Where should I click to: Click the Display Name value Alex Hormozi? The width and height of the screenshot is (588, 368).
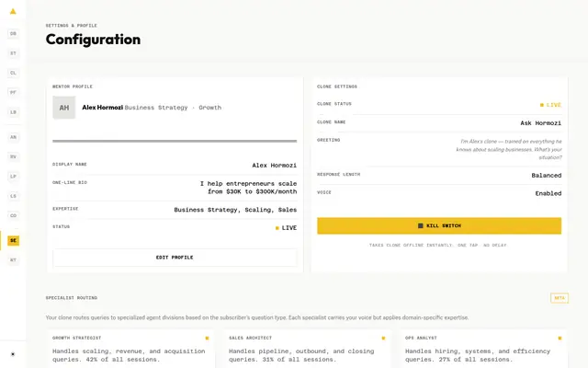[274, 166]
